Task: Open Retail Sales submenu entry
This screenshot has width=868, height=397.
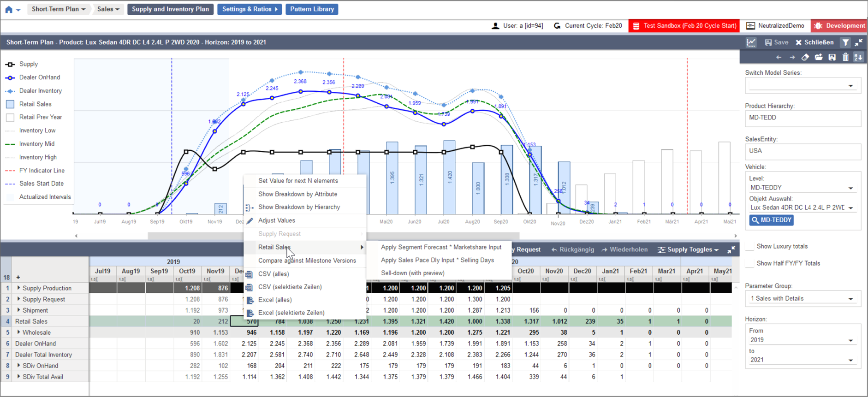Action: (x=305, y=247)
